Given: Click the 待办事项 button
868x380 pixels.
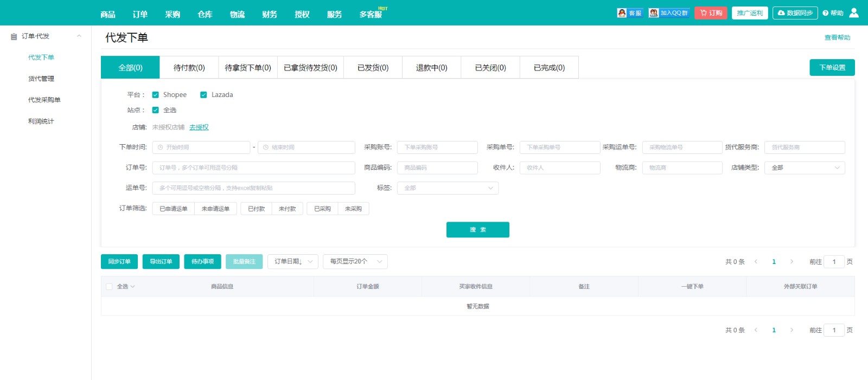Looking at the screenshot, I should (x=202, y=262).
